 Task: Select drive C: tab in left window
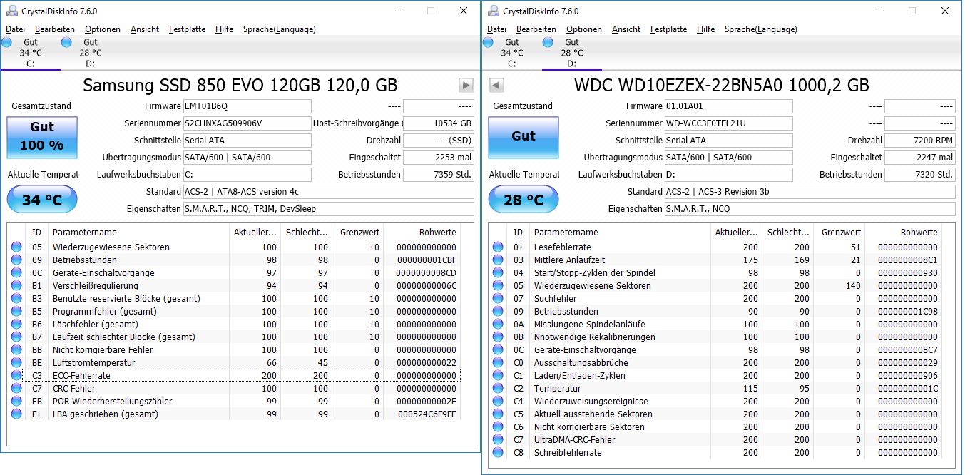(x=30, y=53)
